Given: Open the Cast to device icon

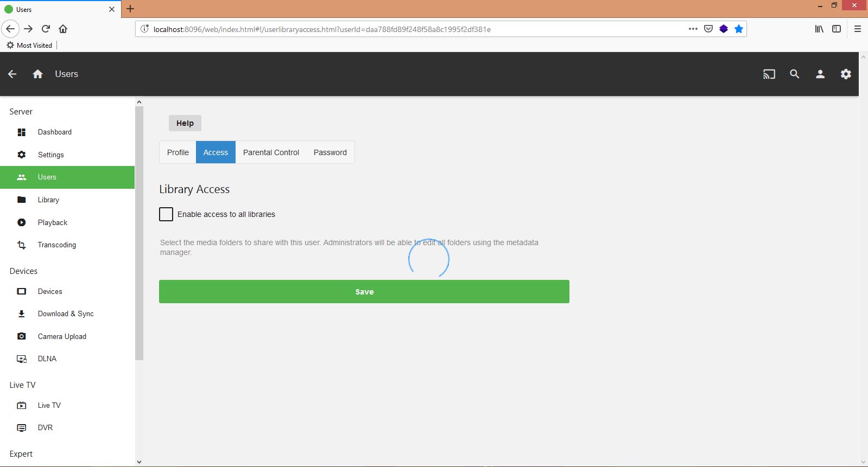Looking at the screenshot, I should (x=769, y=74).
